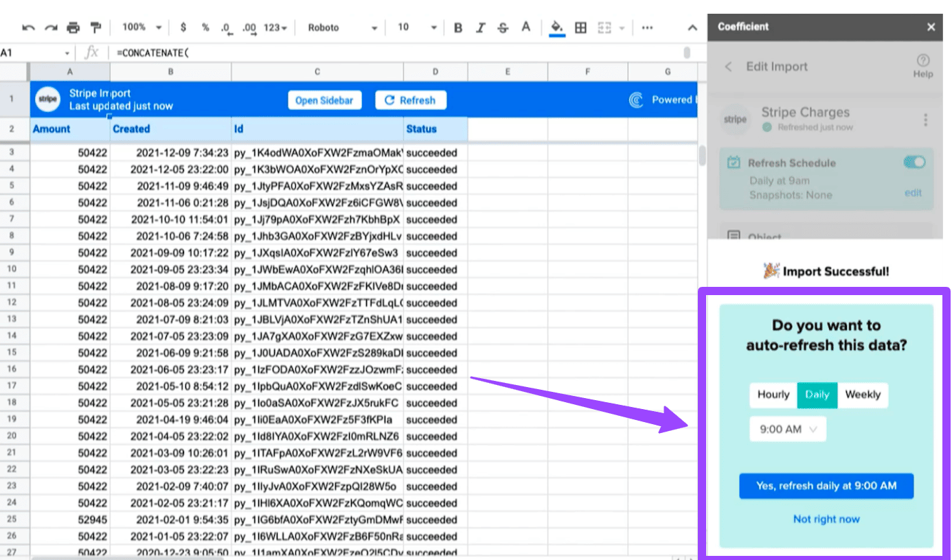Open Help in Coefficient sidebar
Image resolution: width=952 pixels, height=560 pixels.
point(922,66)
